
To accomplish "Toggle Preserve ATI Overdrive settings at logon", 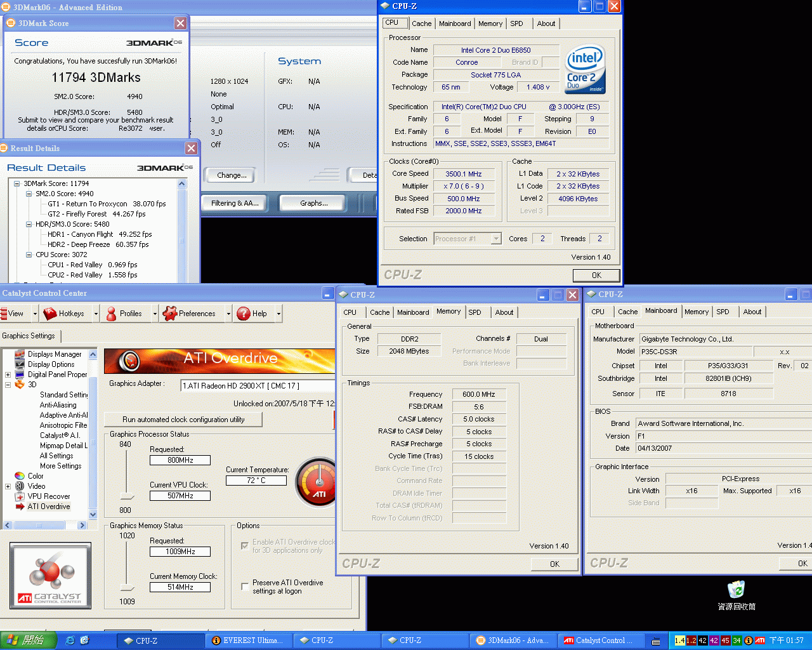I will 245,587.
